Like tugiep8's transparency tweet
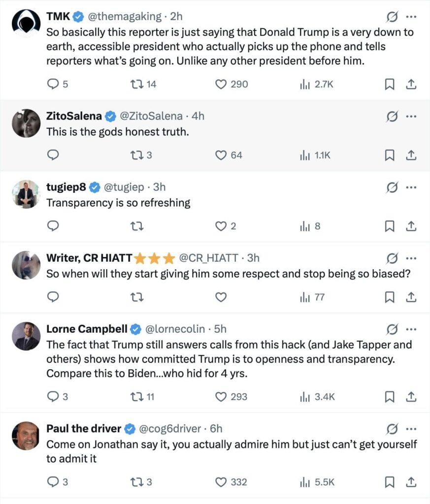This screenshot has width=430, height=504. 221,226
